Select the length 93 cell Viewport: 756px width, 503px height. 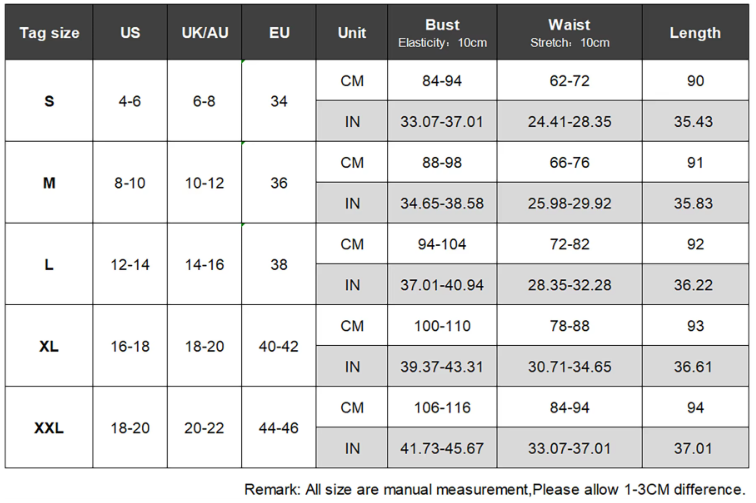pyautogui.click(x=695, y=326)
